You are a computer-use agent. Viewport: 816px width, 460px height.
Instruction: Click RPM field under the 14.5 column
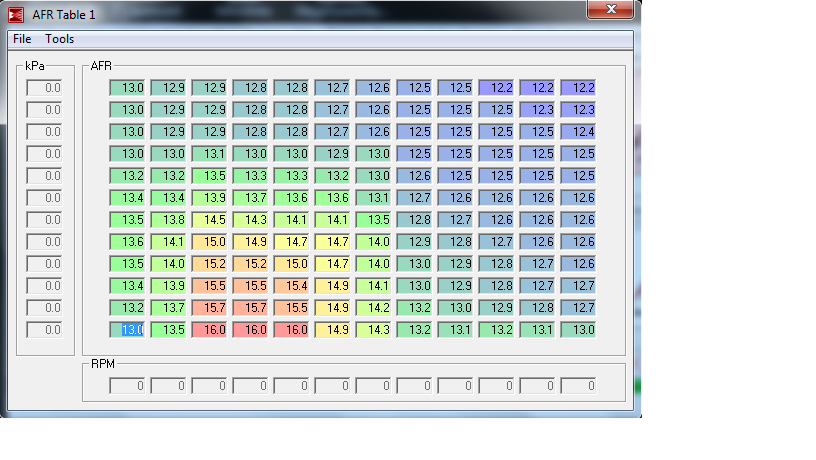tap(209, 386)
